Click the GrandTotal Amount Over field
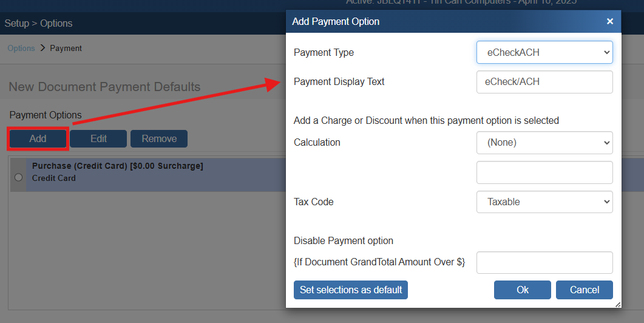The height and width of the screenshot is (323, 644). pos(544,263)
